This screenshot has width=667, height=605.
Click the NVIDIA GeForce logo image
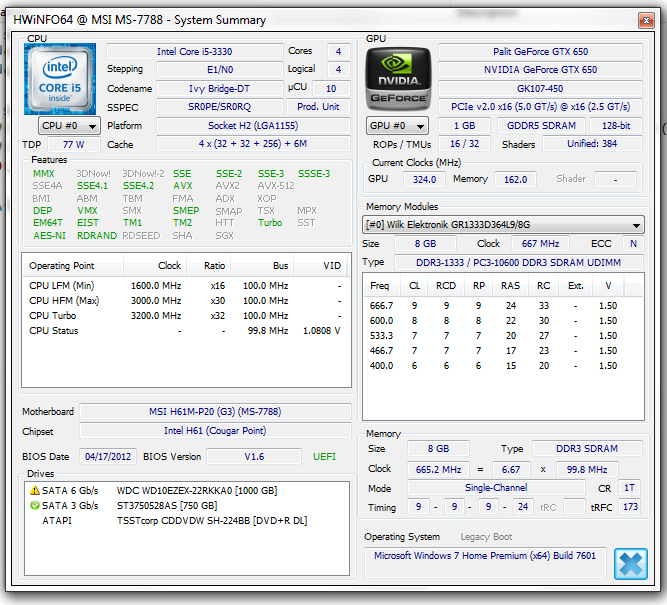399,80
